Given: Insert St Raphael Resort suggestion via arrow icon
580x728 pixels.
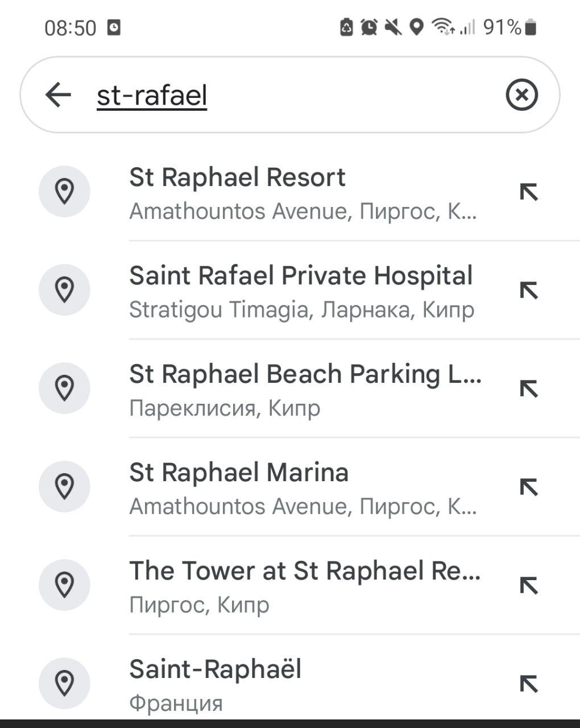Looking at the screenshot, I should point(528,192).
